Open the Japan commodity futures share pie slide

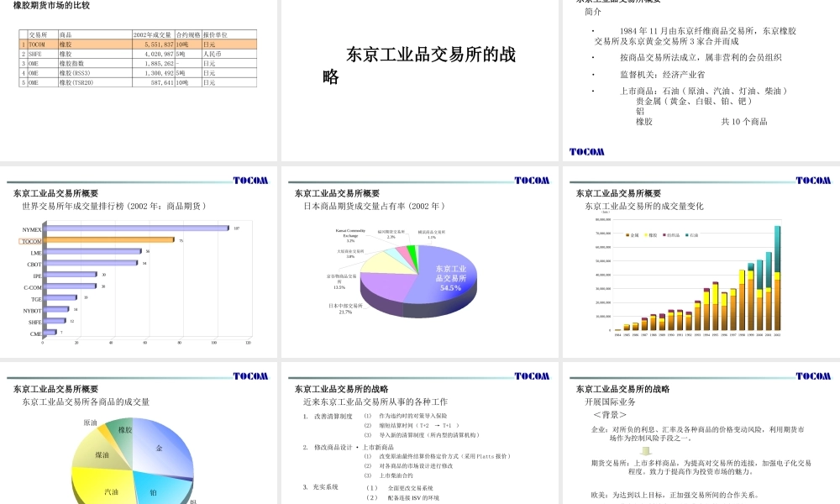pyautogui.click(x=419, y=261)
